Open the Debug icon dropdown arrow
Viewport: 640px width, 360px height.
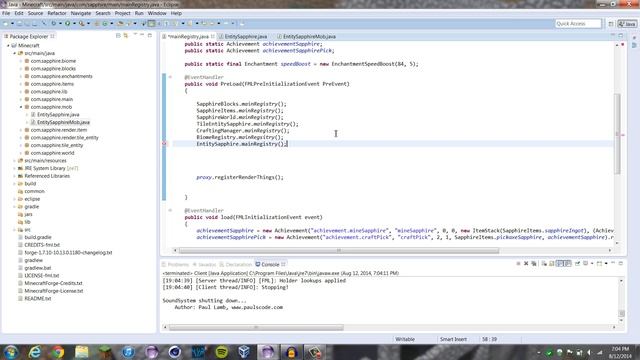click(x=60, y=24)
